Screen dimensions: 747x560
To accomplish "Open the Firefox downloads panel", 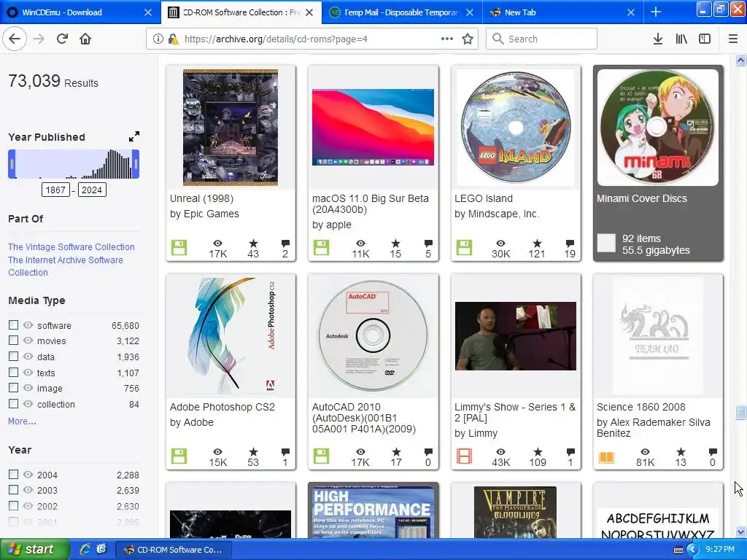I will coord(658,39).
